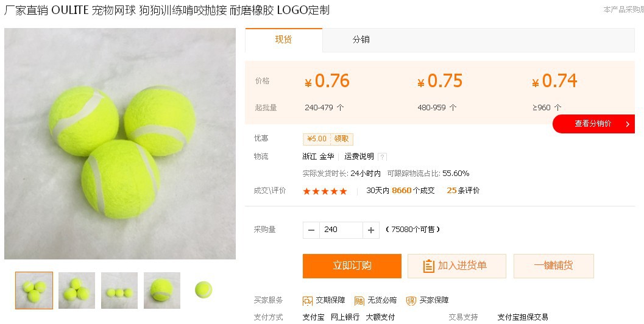
Task: Click the 无货必赔 compensation icon
Action: 359,301
